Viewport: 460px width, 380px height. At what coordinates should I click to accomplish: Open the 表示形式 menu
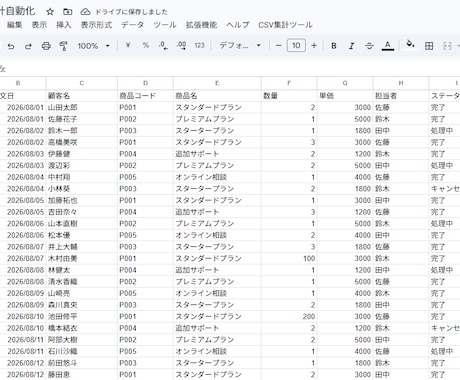(x=96, y=25)
